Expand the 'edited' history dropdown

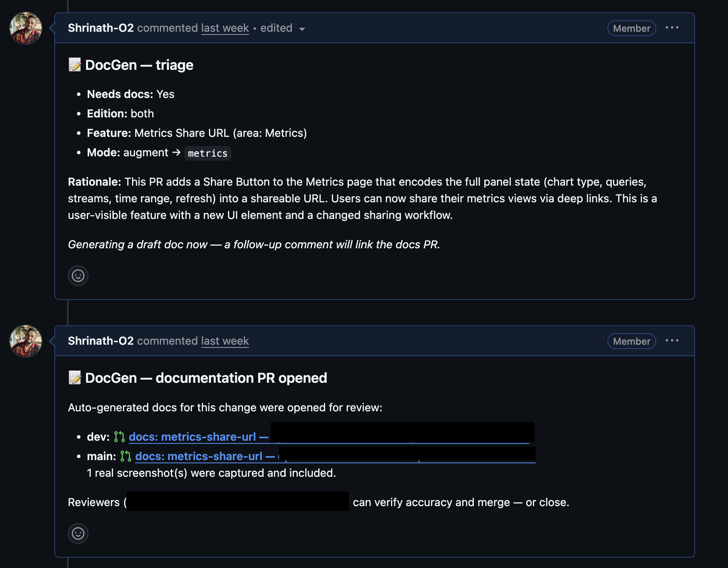pos(283,28)
